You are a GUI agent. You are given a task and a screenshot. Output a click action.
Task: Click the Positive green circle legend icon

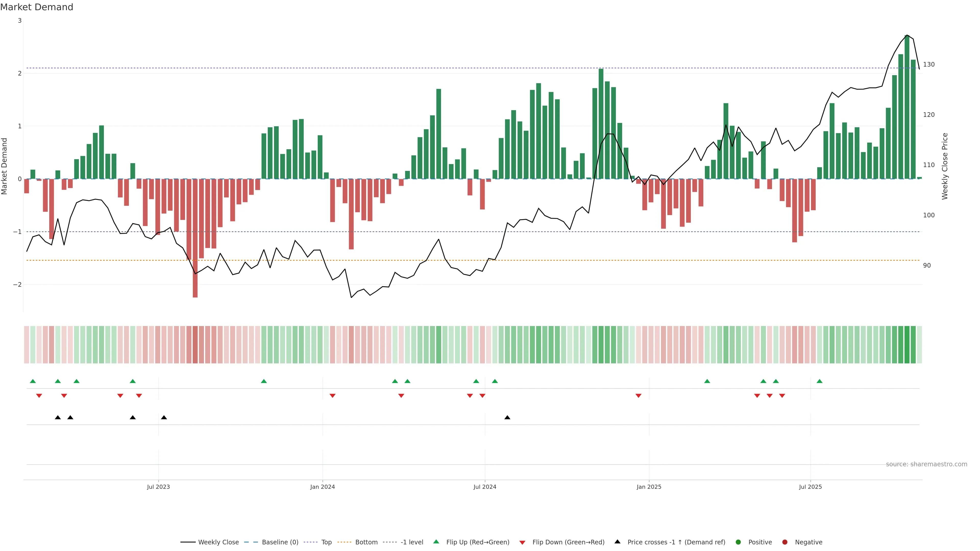pos(738,542)
